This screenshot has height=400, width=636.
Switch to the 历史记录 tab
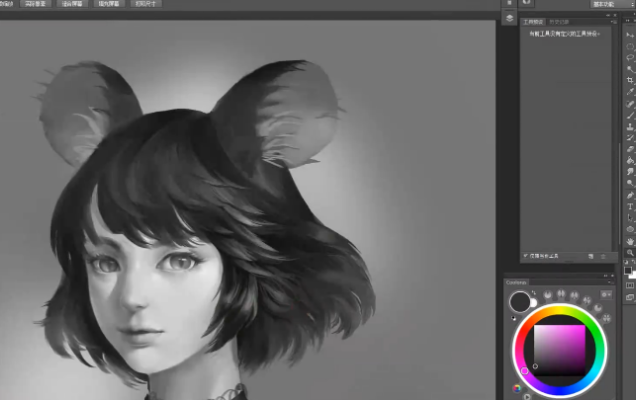point(559,22)
